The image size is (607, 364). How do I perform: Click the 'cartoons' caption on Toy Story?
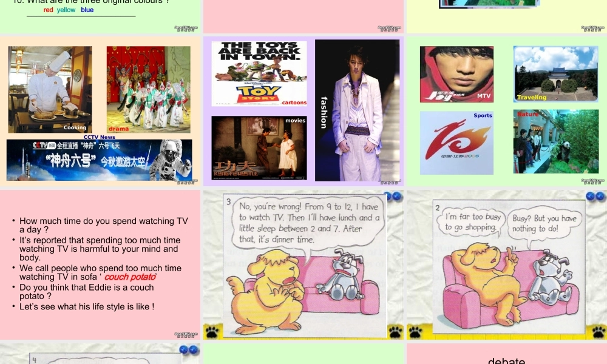point(294,103)
